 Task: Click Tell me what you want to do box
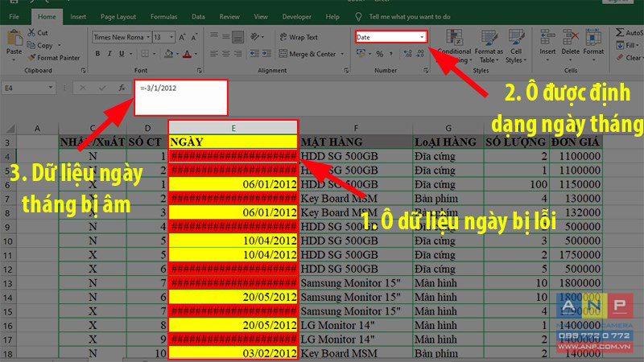pos(410,17)
